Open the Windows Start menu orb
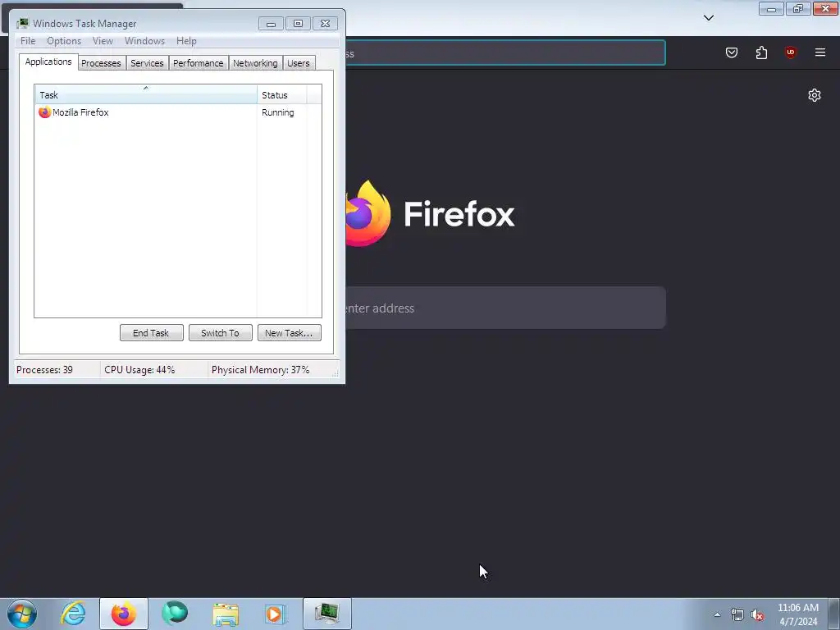The width and height of the screenshot is (840, 630). (22, 614)
